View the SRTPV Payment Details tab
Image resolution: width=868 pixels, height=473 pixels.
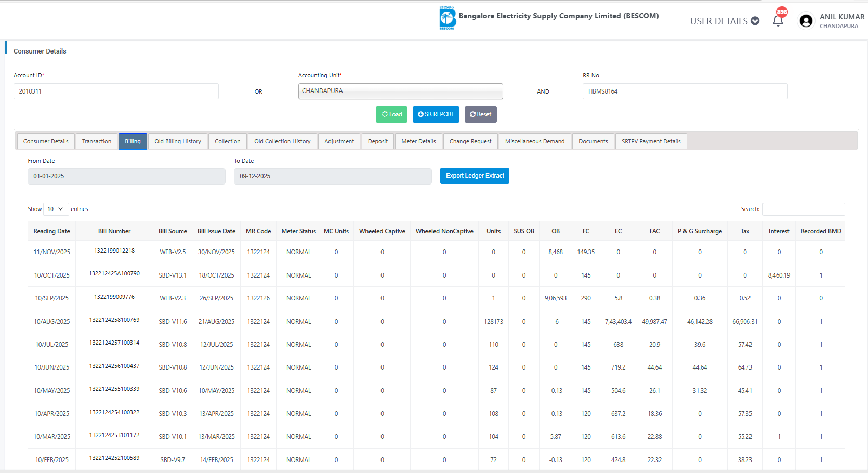click(x=651, y=141)
